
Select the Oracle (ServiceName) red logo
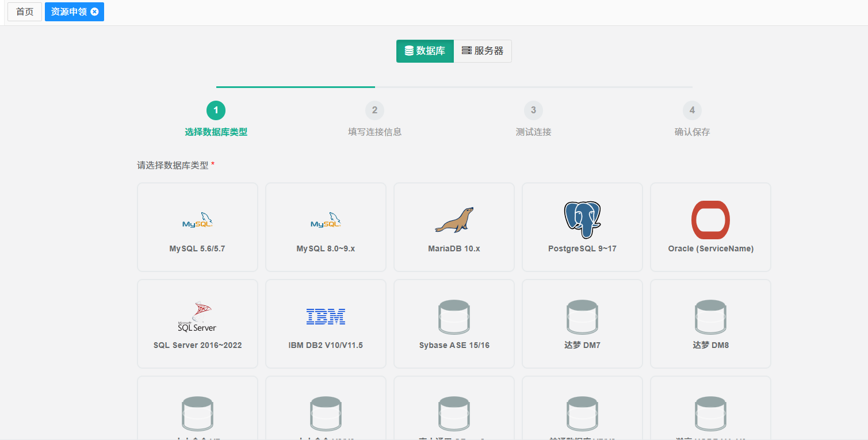[710, 220]
